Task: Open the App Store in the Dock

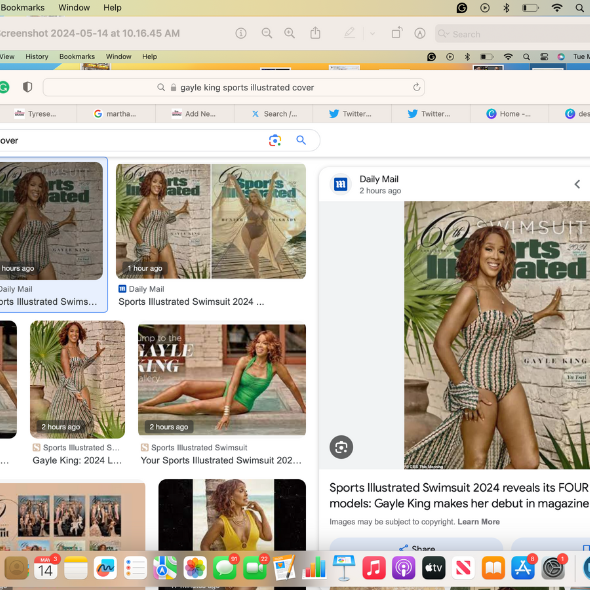Action: [523, 568]
